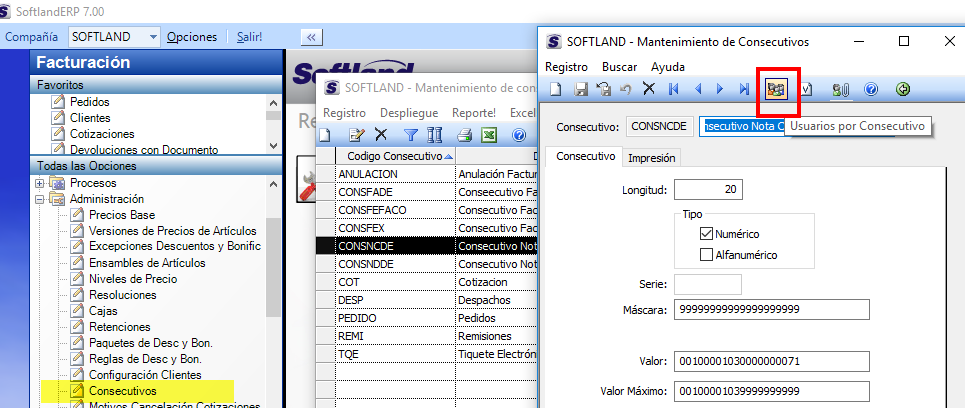The height and width of the screenshot is (408, 965).
Task: Select the TQE row in the list
Action: point(426,354)
